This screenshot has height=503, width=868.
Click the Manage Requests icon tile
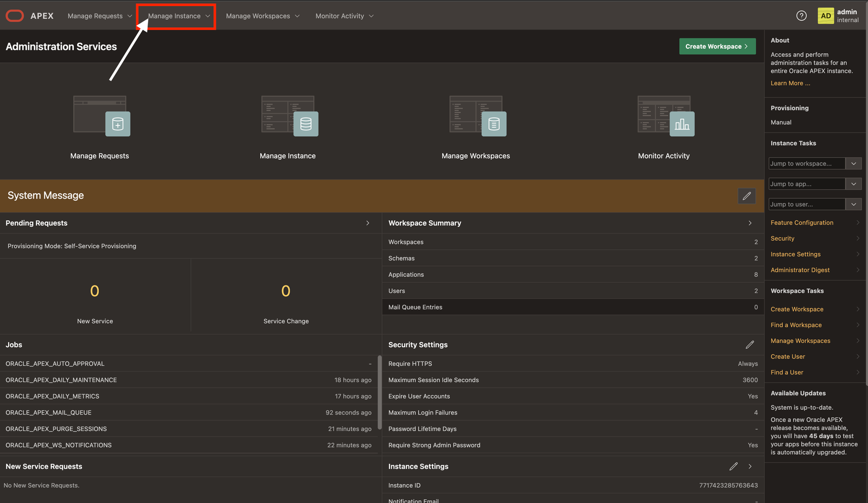coord(101,116)
